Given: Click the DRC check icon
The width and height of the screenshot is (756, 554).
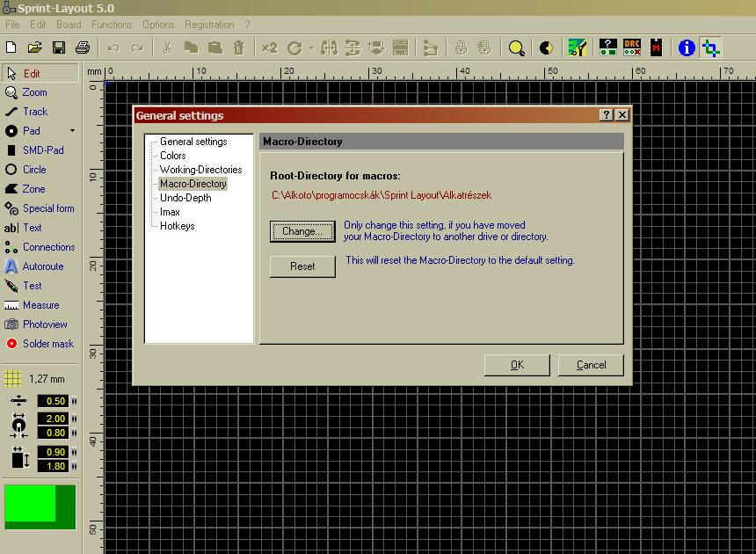Looking at the screenshot, I should (x=631, y=47).
